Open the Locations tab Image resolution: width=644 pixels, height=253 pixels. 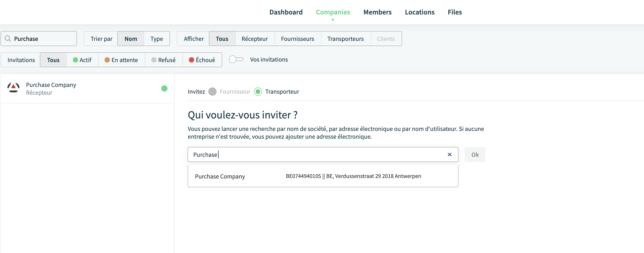coord(420,12)
